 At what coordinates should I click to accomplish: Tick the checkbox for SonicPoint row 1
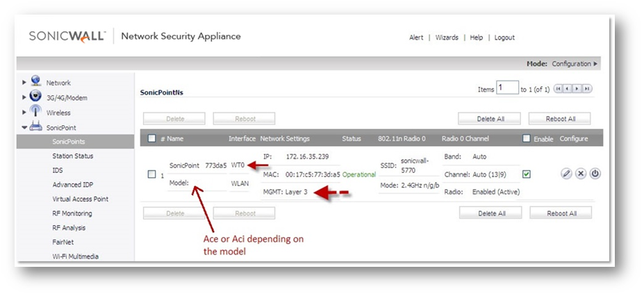(151, 174)
